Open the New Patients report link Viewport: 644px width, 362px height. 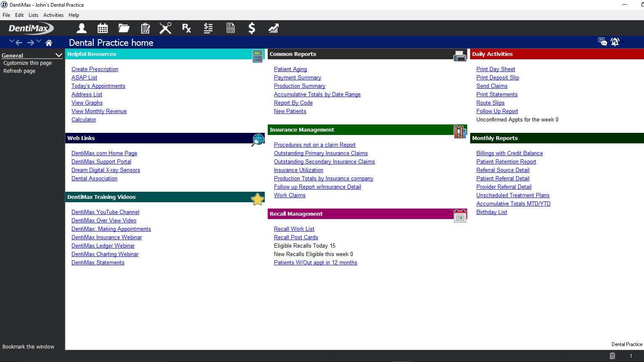[290, 111]
